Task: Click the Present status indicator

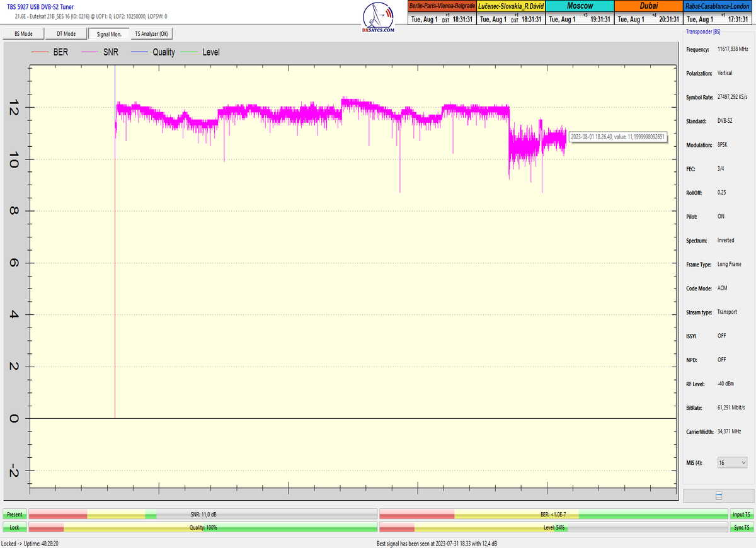Action: 14,515
